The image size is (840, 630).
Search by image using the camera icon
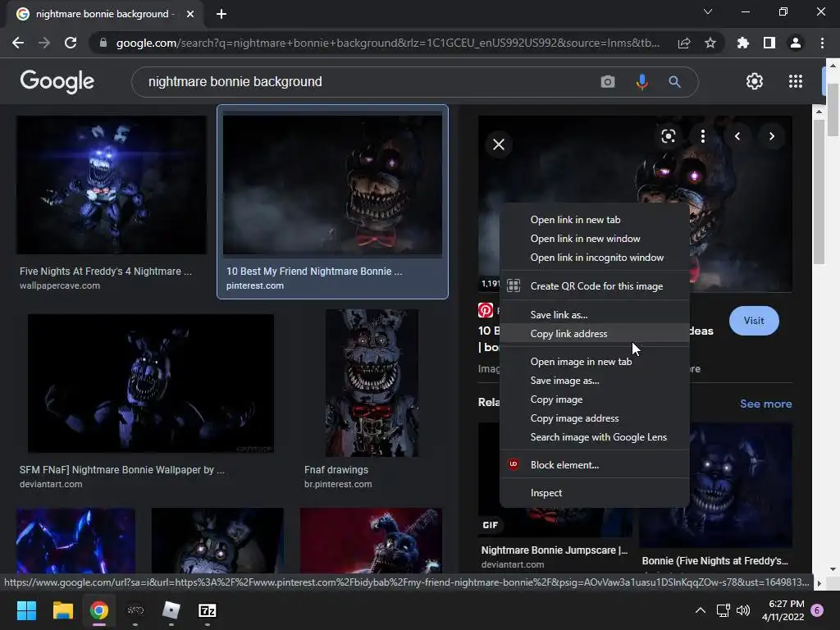608,82
